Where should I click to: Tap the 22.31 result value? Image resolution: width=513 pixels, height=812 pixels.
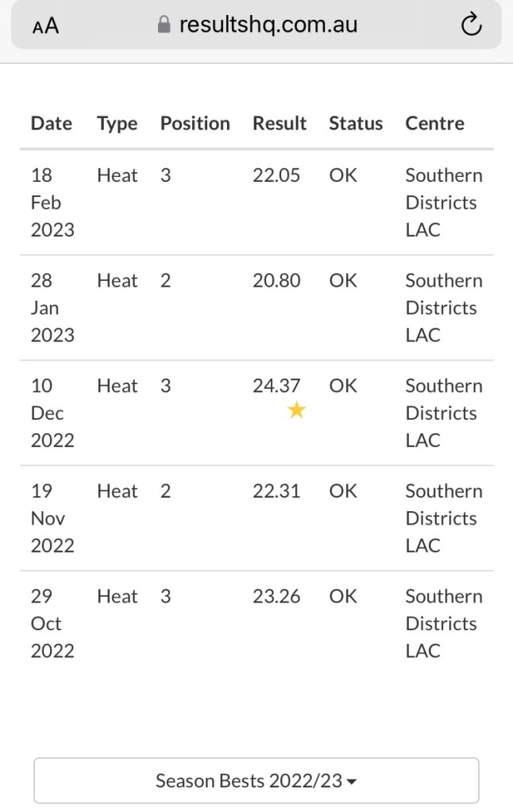[276, 491]
